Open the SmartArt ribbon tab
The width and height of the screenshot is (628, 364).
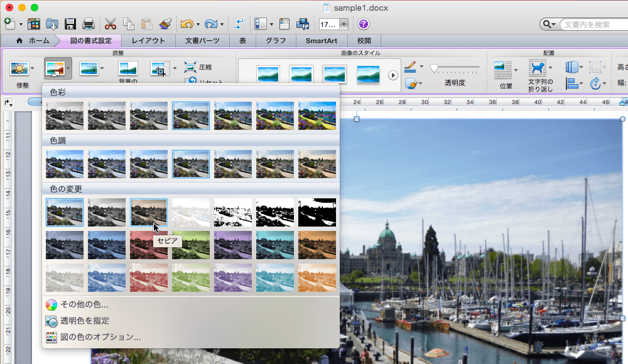coord(322,41)
